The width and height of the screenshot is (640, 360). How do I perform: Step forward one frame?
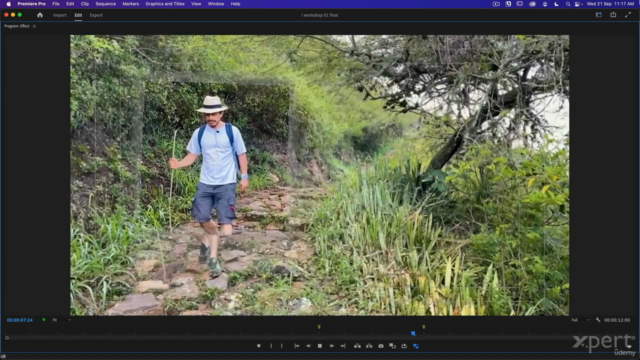pyautogui.click(x=331, y=346)
